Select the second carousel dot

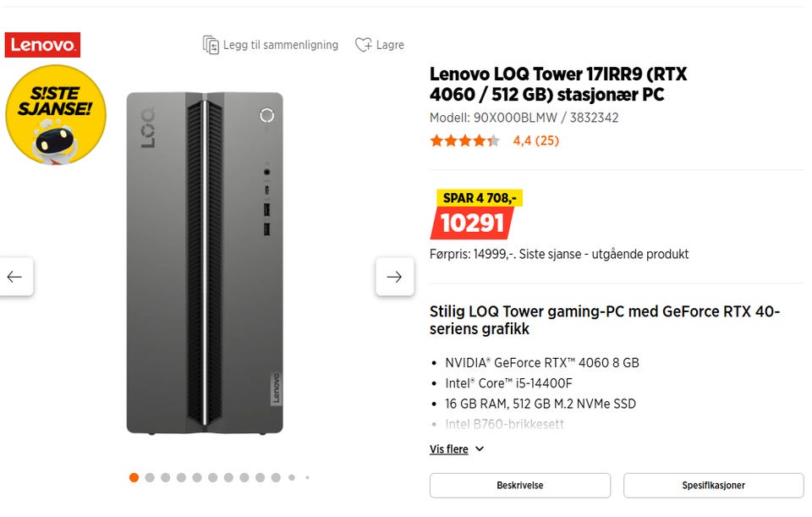click(150, 477)
